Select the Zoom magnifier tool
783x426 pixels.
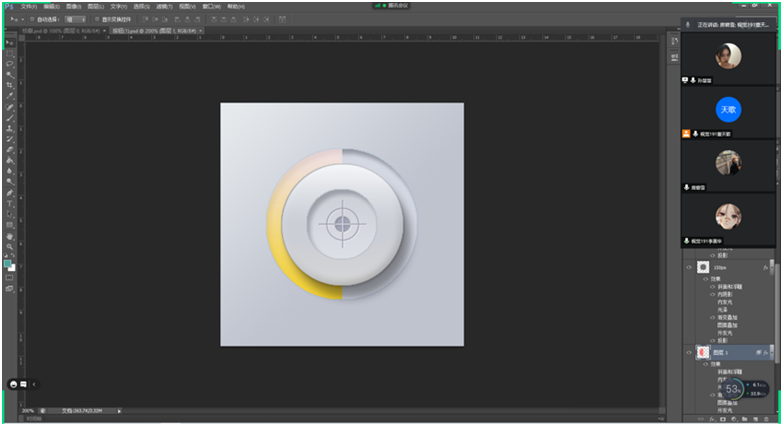coord(10,246)
